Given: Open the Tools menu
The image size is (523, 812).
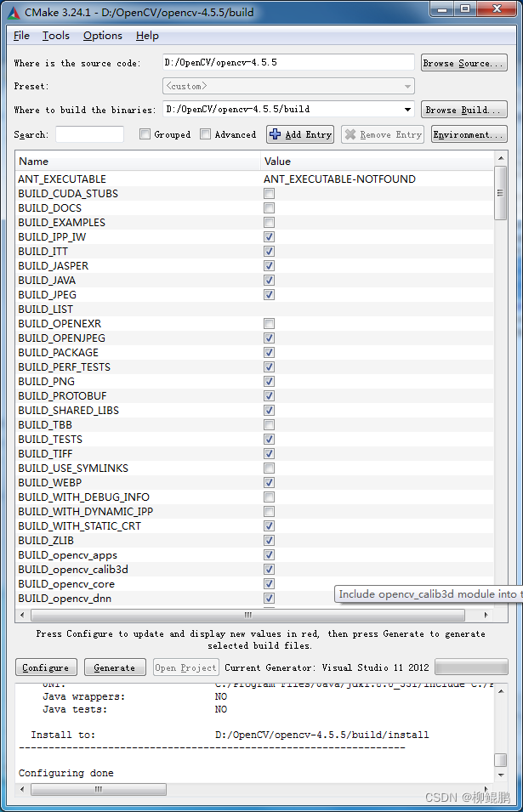Looking at the screenshot, I should 56,35.
